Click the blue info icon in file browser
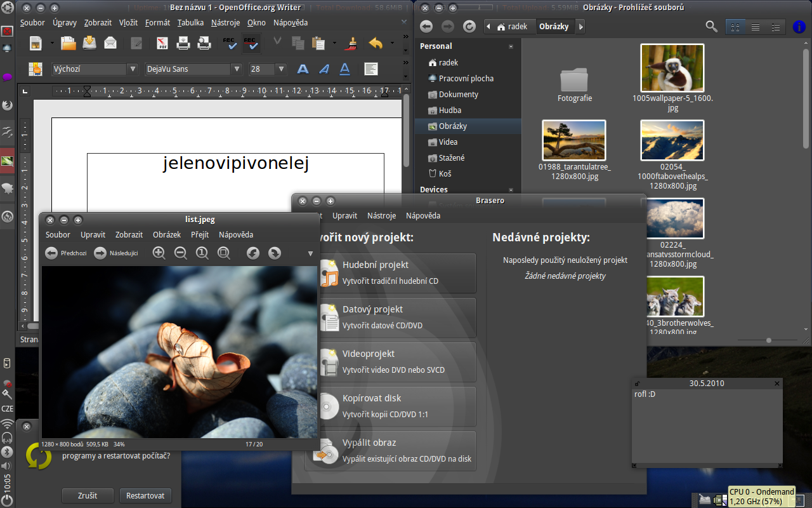 click(799, 27)
